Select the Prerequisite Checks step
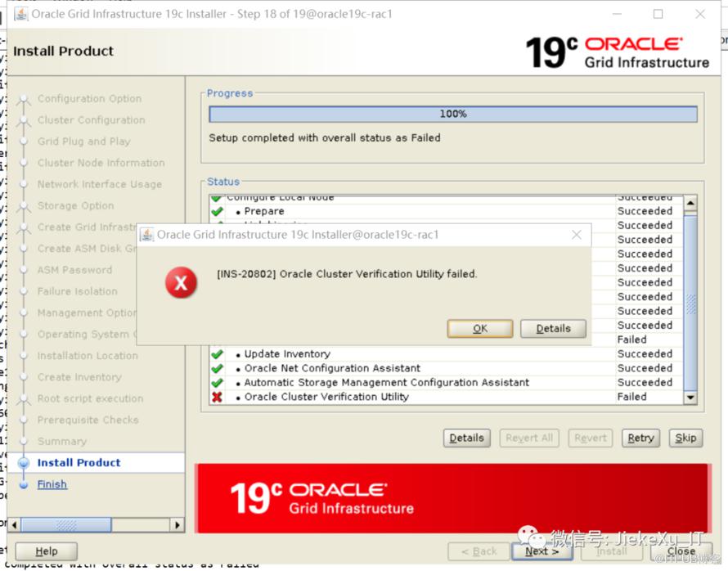This screenshot has height=571, width=728. pyautogui.click(x=88, y=420)
